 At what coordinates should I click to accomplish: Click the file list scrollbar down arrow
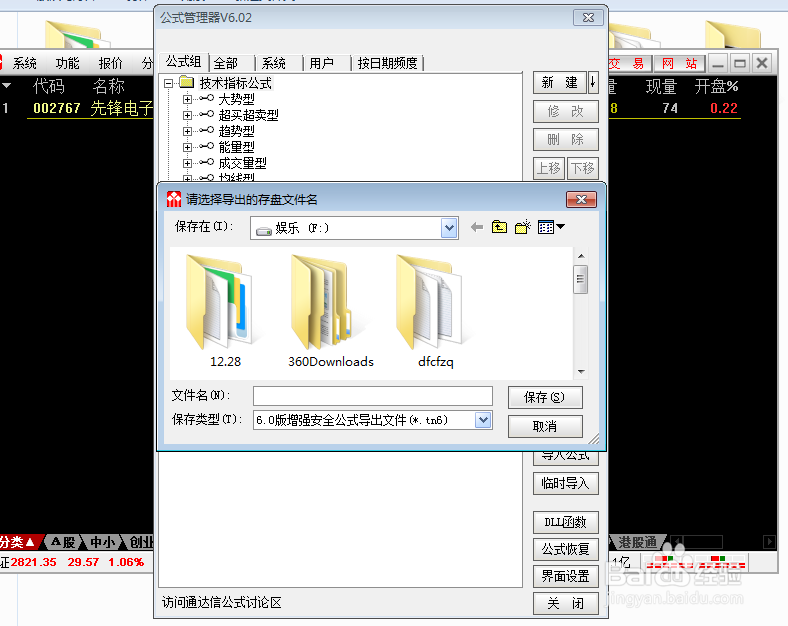tap(581, 372)
